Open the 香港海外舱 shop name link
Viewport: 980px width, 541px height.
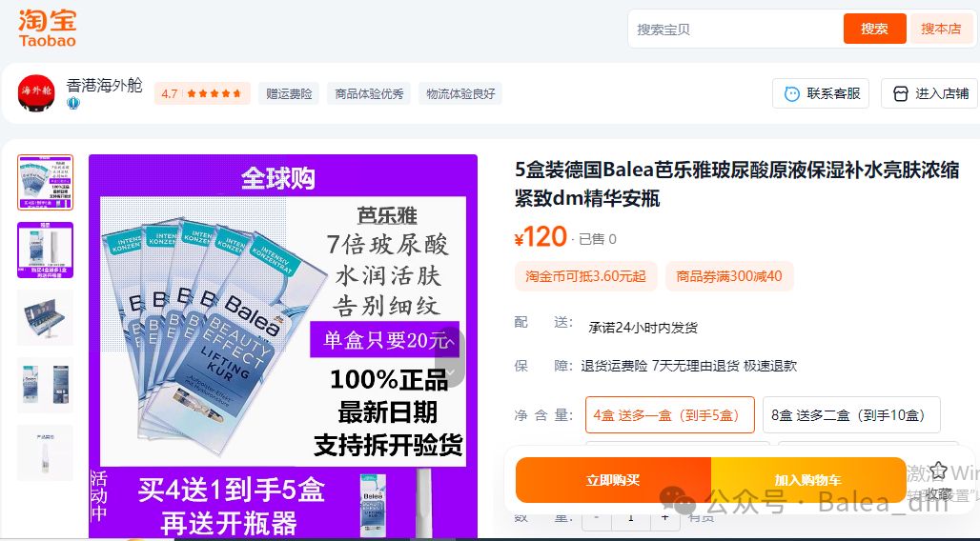104,85
